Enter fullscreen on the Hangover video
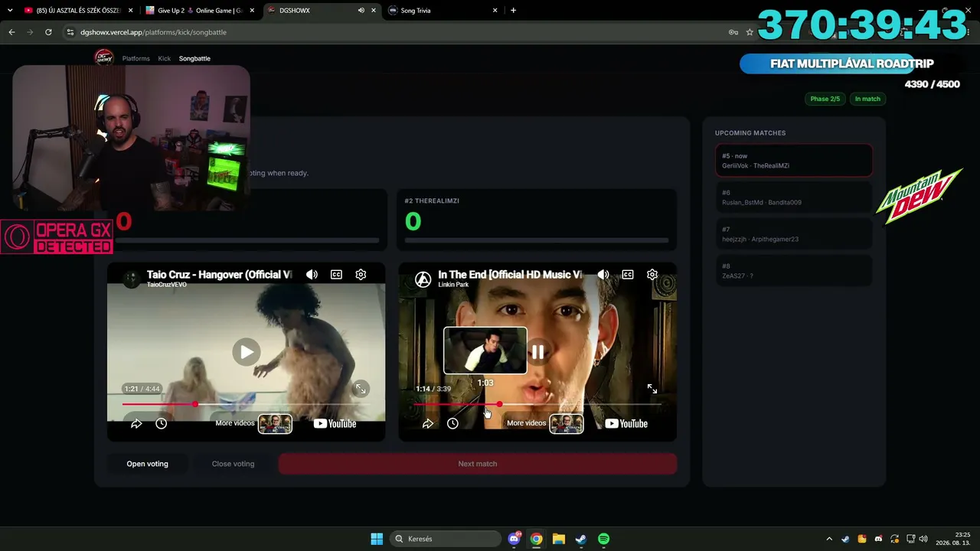This screenshot has width=980, height=551. click(361, 389)
